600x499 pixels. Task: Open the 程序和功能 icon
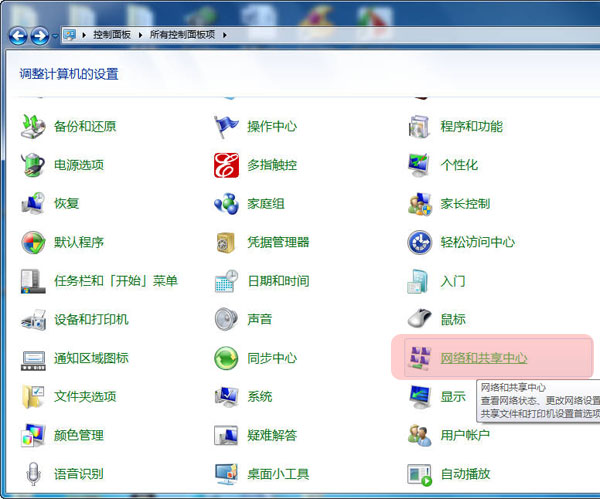coord(420,126)
